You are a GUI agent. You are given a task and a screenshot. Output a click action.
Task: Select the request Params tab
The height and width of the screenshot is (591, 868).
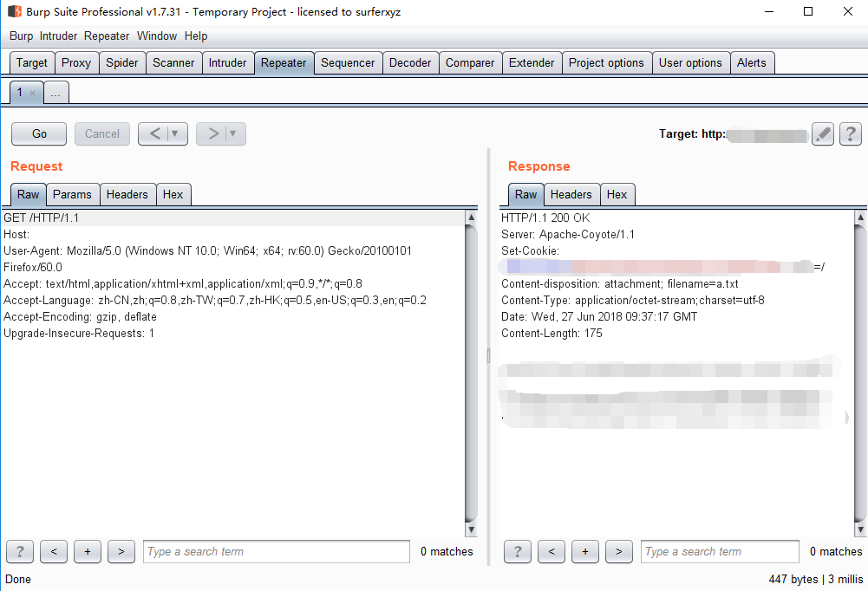(72, 195)
